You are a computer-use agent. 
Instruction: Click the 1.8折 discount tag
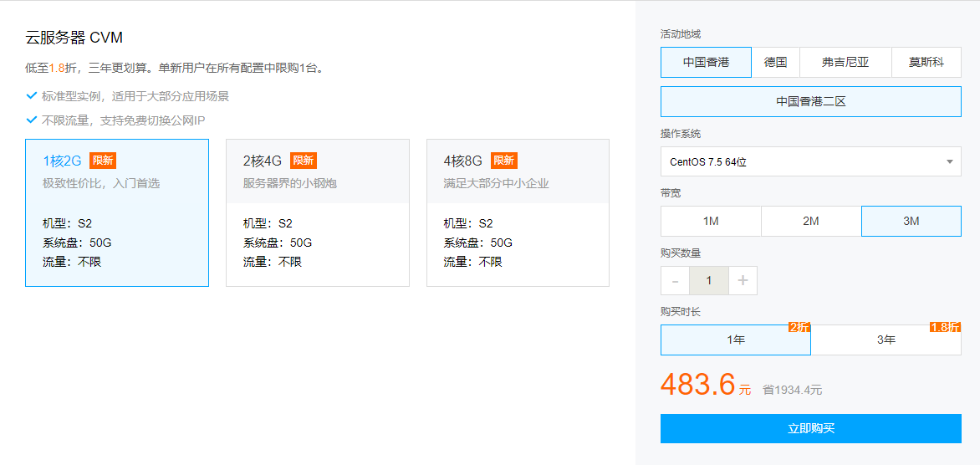[946, 328]
